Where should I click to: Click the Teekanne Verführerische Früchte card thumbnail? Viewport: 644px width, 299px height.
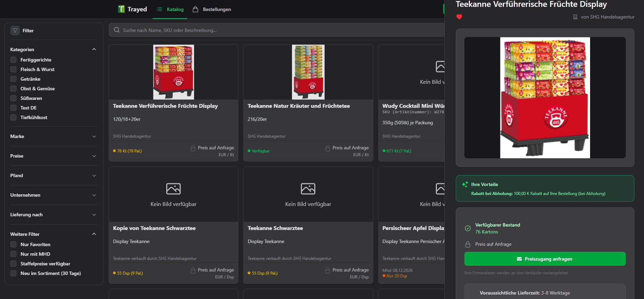coord(173,72)
